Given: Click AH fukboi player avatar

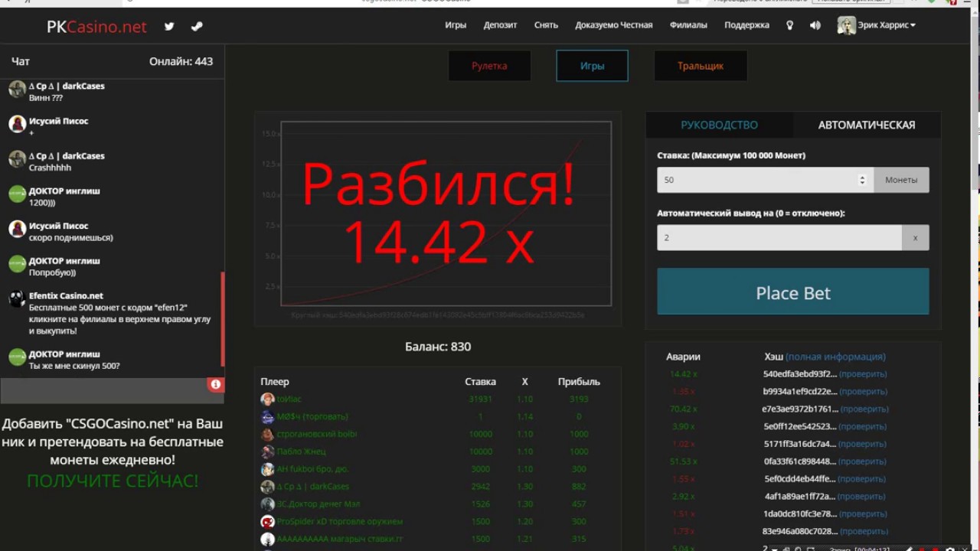Looking at the screenshot, I should 267,470.
